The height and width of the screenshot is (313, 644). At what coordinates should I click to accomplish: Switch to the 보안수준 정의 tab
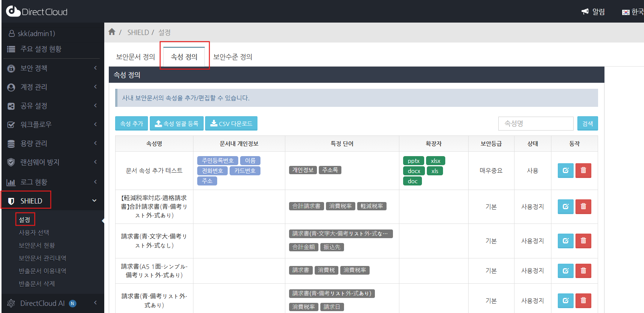tap(233, 57)
